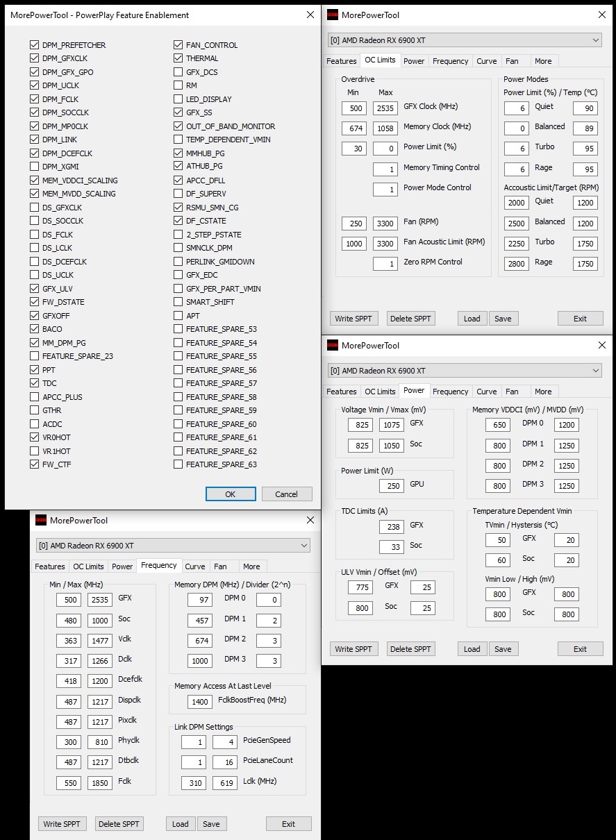Edit Fclk max frequency field 1850
Image resolution: width=616 pixels, height=840 pixels.
(100, 783)
